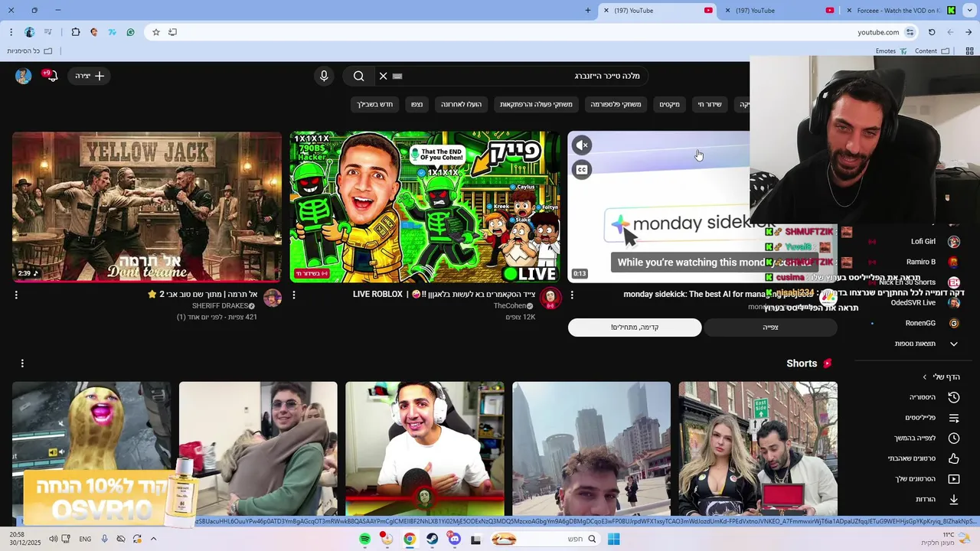This screenshot has height=551, width=980.
Task: Open the Short with skyscrapers selfie
Action: (591, 449)
